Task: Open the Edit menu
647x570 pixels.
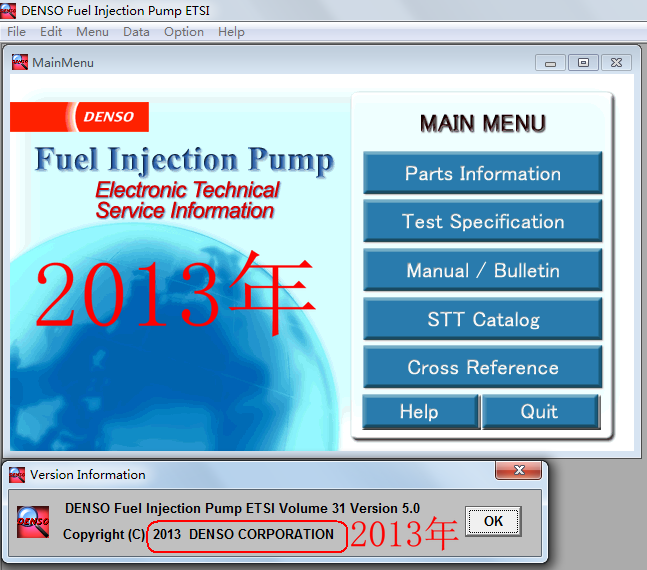Action: (x=51, y=32)
